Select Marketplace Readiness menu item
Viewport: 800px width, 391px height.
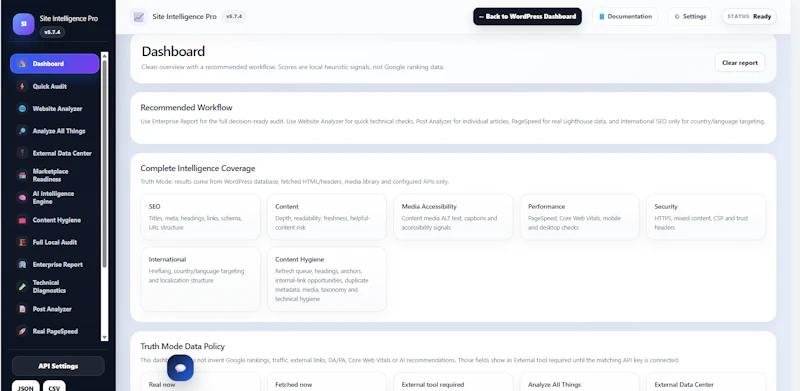tap(55, 176)
